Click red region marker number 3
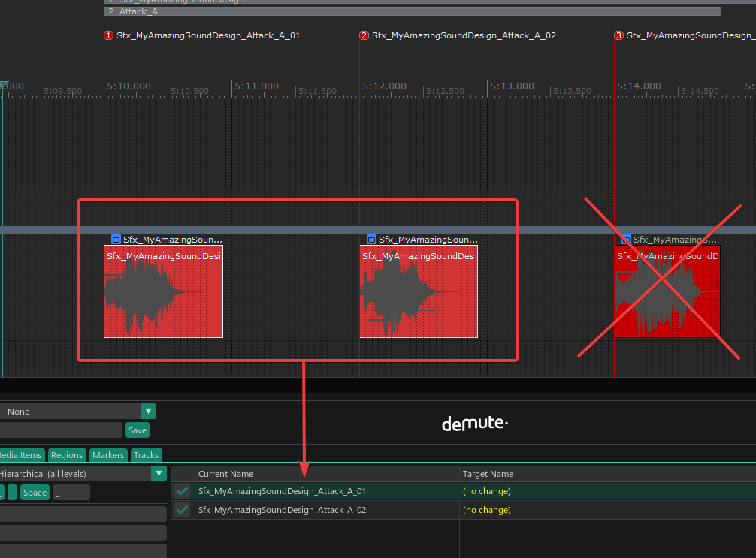 pyautogui.click(x=618, y=35)
